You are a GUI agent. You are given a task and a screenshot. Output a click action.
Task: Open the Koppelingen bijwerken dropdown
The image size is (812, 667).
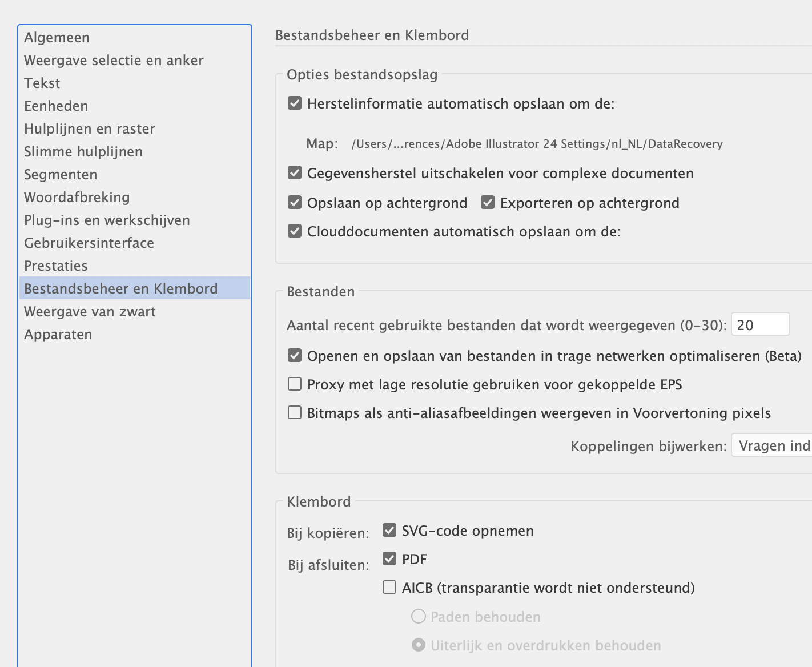772,446
